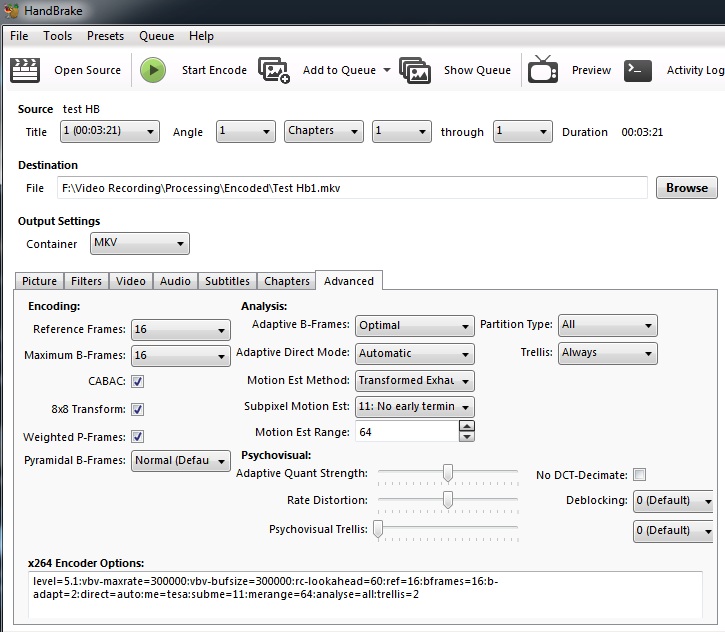Viewport: 725px width, 632px height.
Task: Open the File menu
Action: point(19,36)
